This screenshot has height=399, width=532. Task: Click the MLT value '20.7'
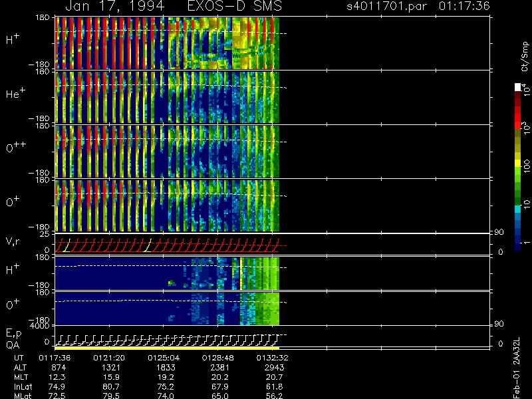(x=274, y=377)
